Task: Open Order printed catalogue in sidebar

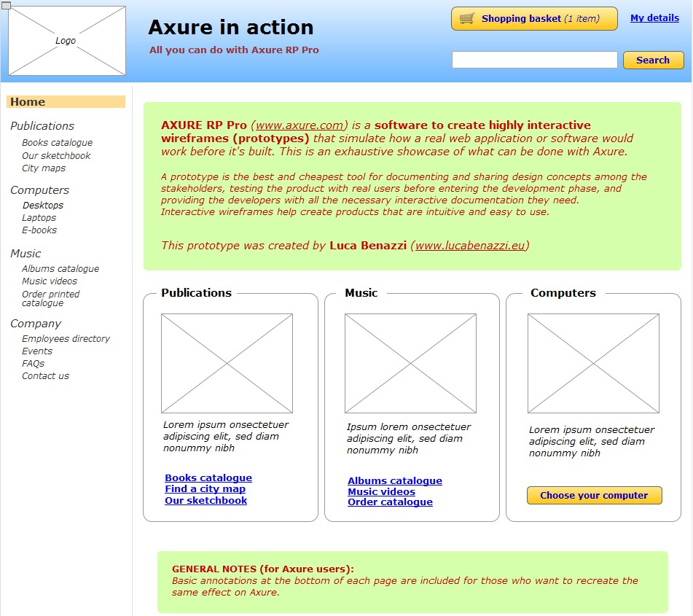Action: [51, 298]
